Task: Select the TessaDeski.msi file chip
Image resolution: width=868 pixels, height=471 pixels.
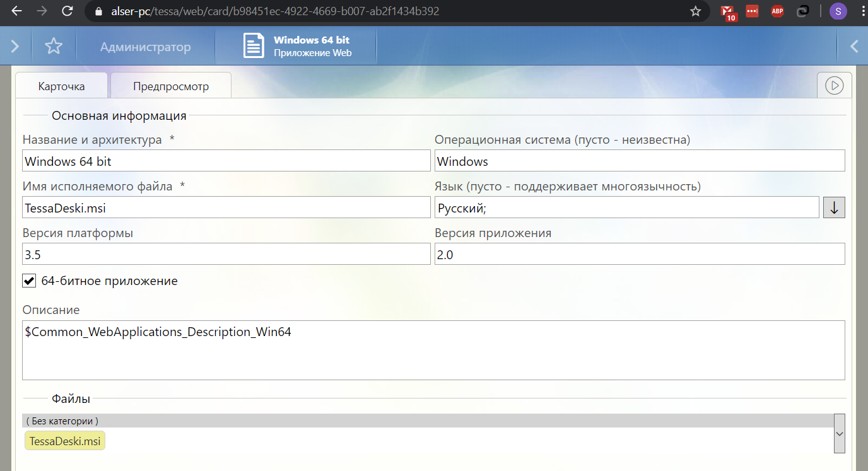Action: [x=65, y=441]
